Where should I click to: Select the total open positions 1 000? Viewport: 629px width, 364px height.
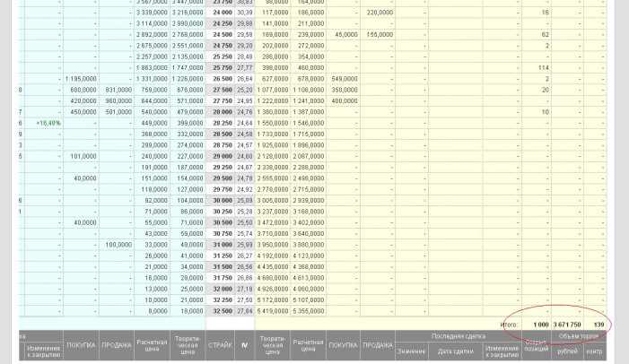click(x=541, y=325)
